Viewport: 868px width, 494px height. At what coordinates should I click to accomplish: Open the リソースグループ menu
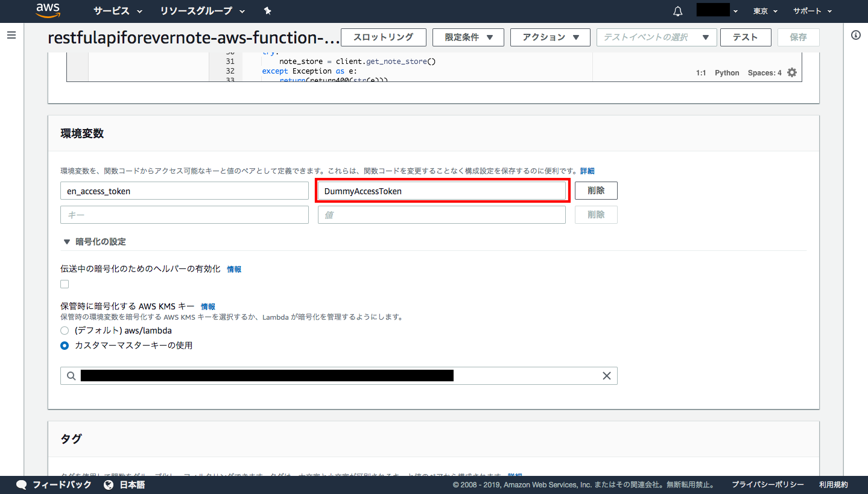(x=203, y=11)
